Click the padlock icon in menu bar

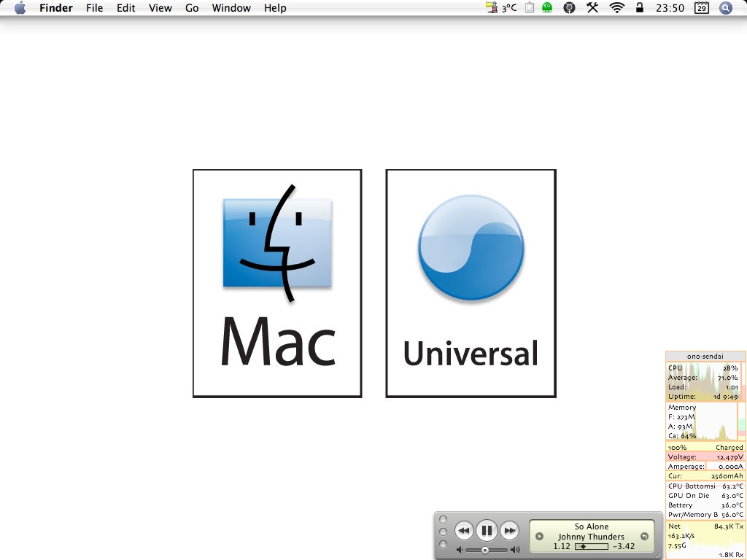[x=640, y=7]
